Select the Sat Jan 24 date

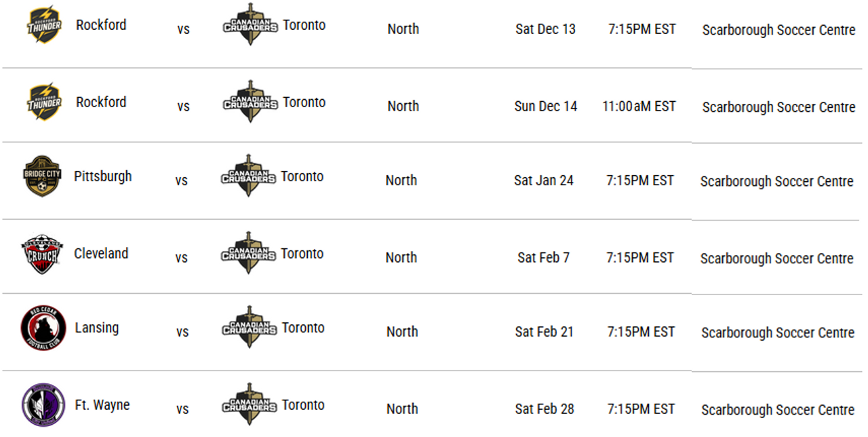(544, 180)
